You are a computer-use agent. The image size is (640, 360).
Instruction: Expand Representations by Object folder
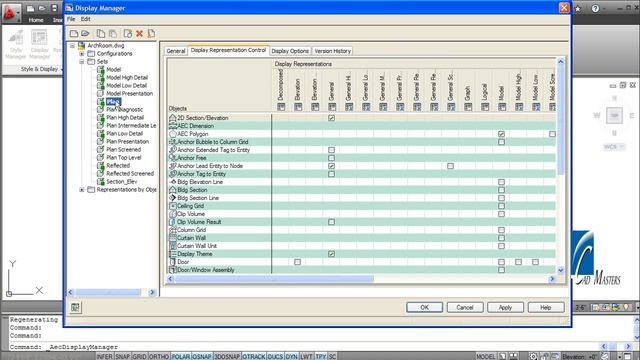(82, 189)
